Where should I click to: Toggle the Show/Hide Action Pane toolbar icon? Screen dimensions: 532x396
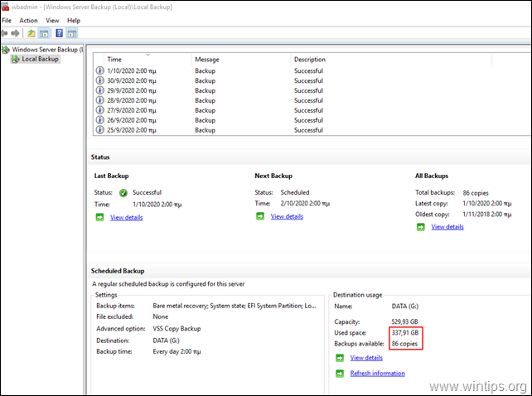tap(72, 33)
